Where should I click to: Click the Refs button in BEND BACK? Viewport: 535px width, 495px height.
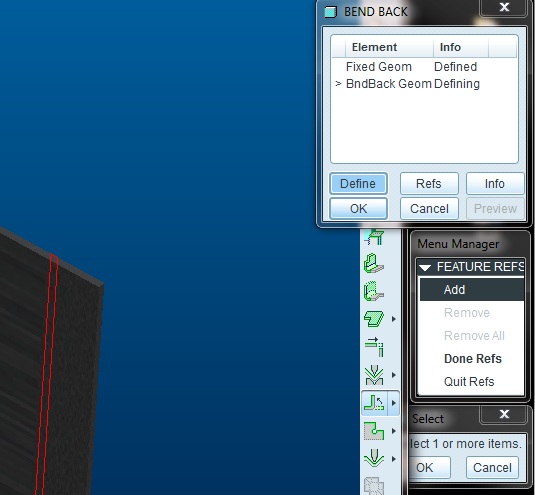click(429, 184)
